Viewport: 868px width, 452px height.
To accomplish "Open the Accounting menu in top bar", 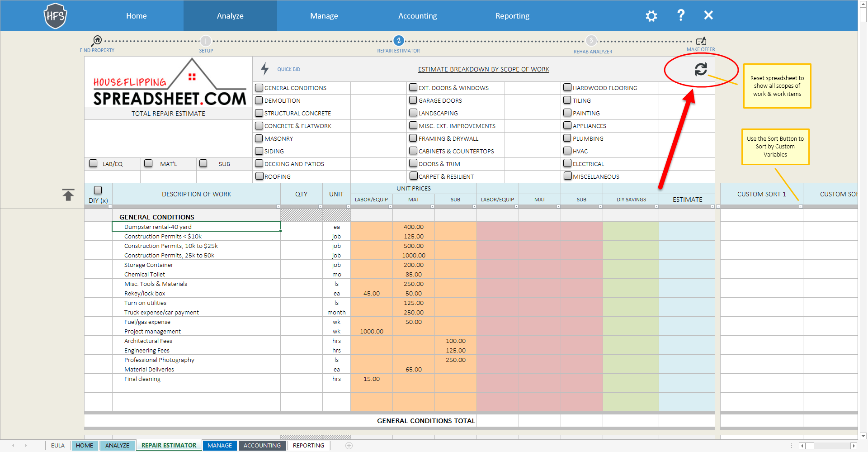I will [x=417, y=16].
